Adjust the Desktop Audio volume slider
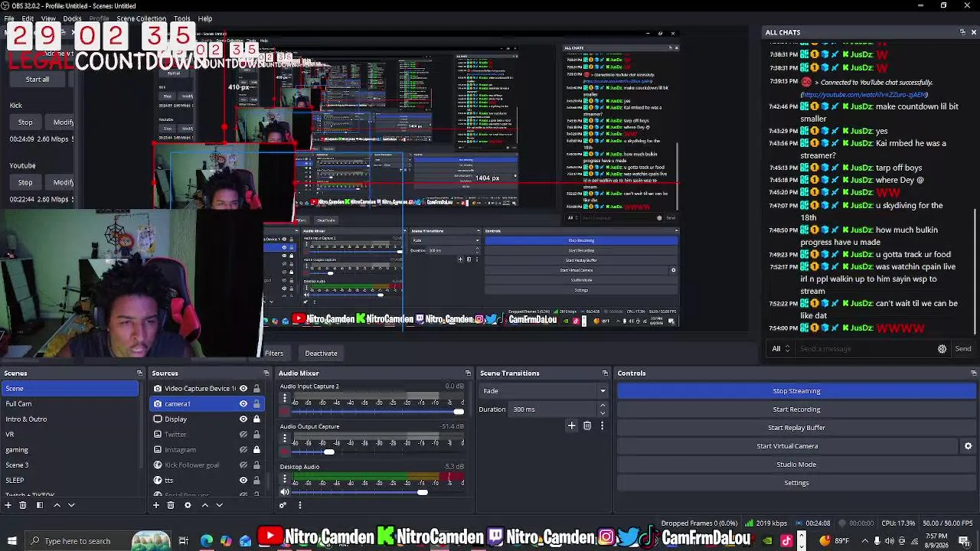The height and width of the screenshot is (551, 980). click(x=422, y=492)
